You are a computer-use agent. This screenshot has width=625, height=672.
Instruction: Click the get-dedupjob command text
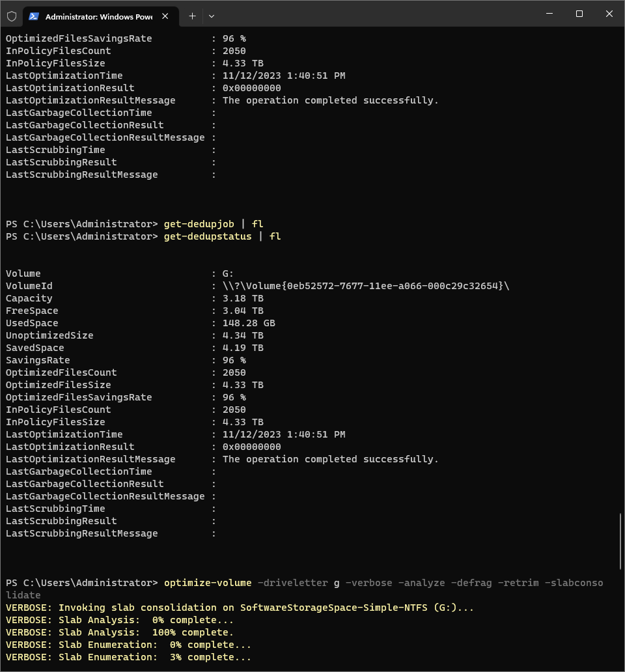coord(199,224)
